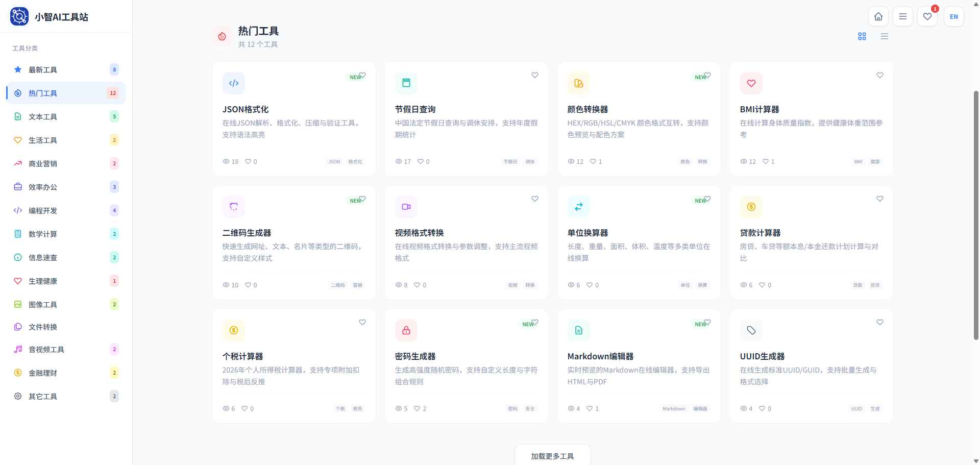Viewport: 980px width, 465px height.
Task: Select 效率办公 category in sidebar
Action: click(66, 187)
